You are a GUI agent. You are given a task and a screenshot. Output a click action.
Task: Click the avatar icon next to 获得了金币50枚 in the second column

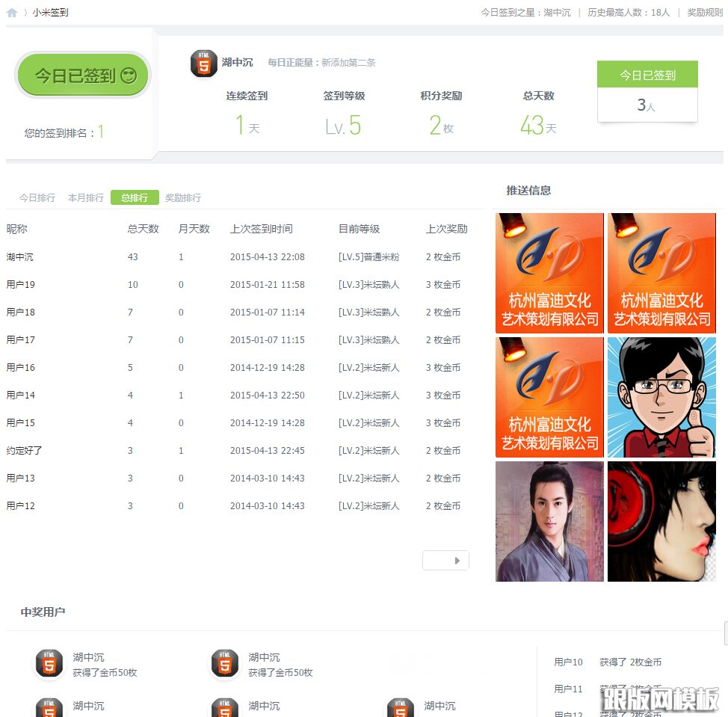(224, 663)
